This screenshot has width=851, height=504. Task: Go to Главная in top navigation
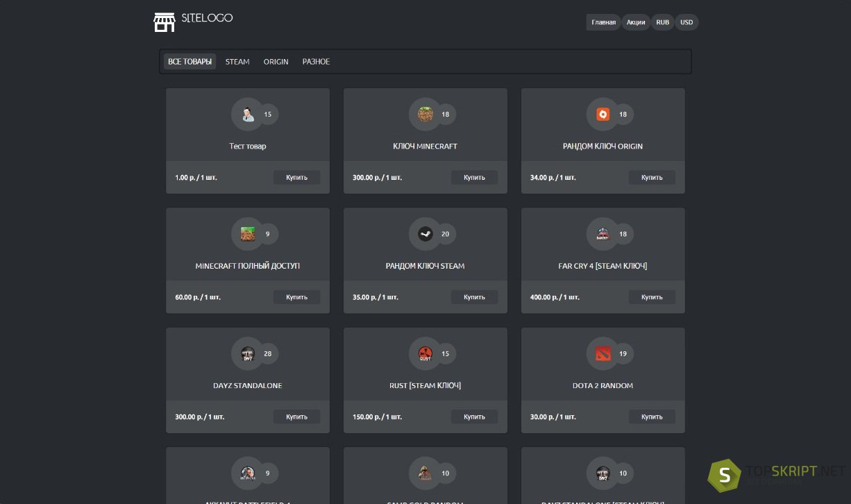(x=604, y=22)
